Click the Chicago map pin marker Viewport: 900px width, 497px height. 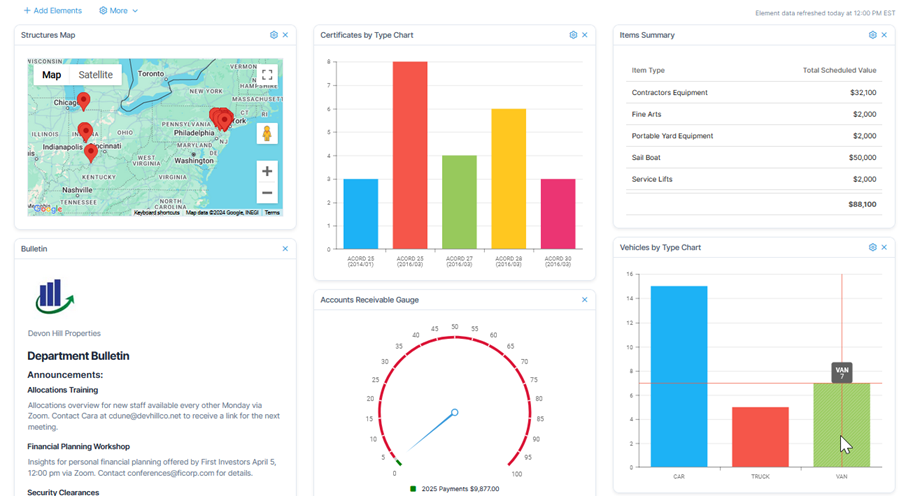coord(84,100)
